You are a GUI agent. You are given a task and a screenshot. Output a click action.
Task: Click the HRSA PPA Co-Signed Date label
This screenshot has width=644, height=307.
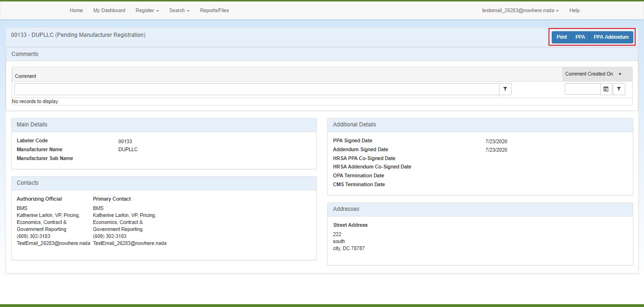[364, 158]
